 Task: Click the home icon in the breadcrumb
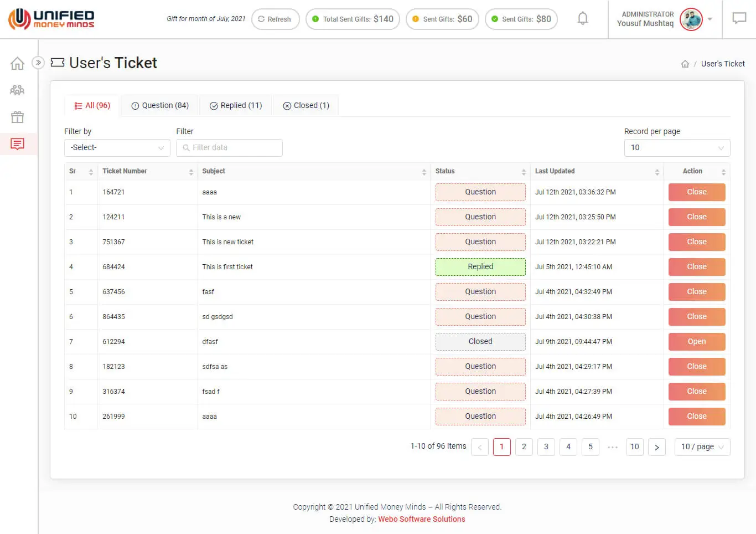point(685,64)
